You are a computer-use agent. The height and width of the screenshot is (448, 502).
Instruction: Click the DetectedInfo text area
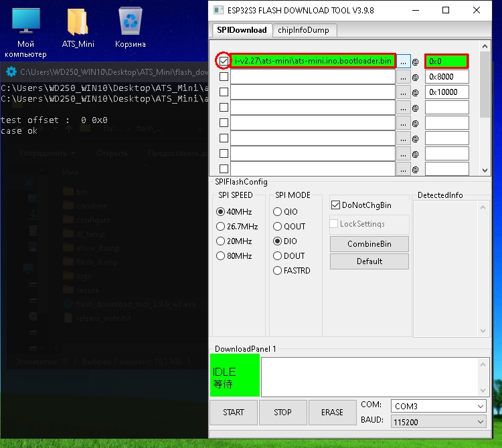(446, 269)
